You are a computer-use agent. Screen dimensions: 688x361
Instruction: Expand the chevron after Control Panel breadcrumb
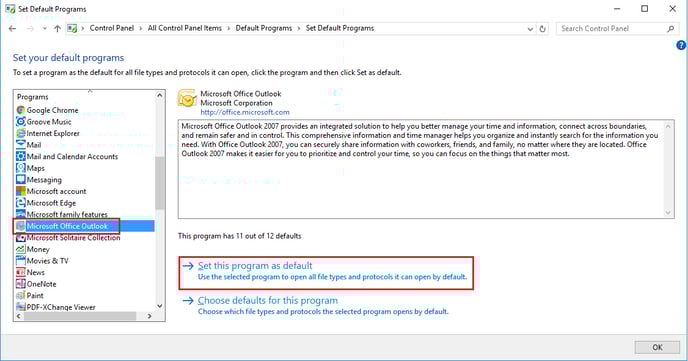141,29
